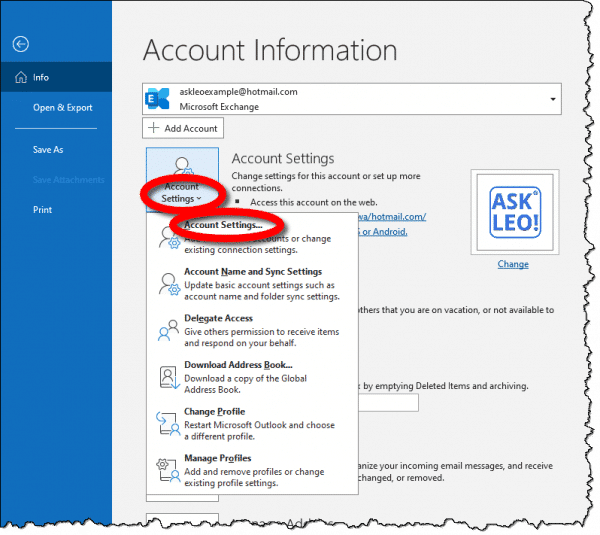Viewport: 600px width, 535px height.
Task: Open the account selector dropdown arrow
Action: point(553,99)
